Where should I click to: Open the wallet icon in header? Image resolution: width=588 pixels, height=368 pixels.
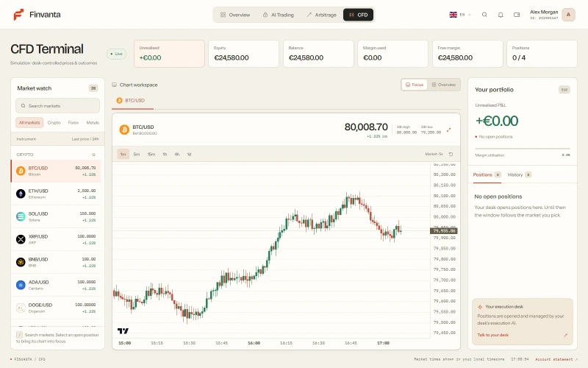point(517,15)
